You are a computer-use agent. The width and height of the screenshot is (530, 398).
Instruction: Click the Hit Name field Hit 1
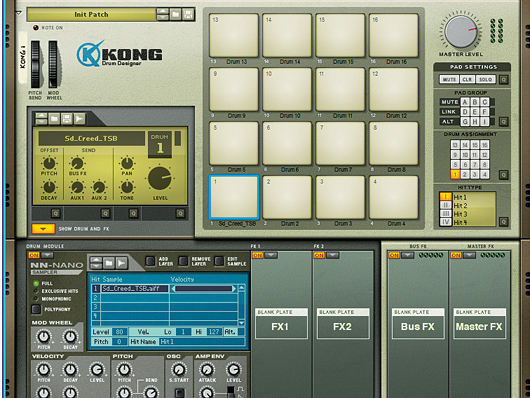pos(201,342)
